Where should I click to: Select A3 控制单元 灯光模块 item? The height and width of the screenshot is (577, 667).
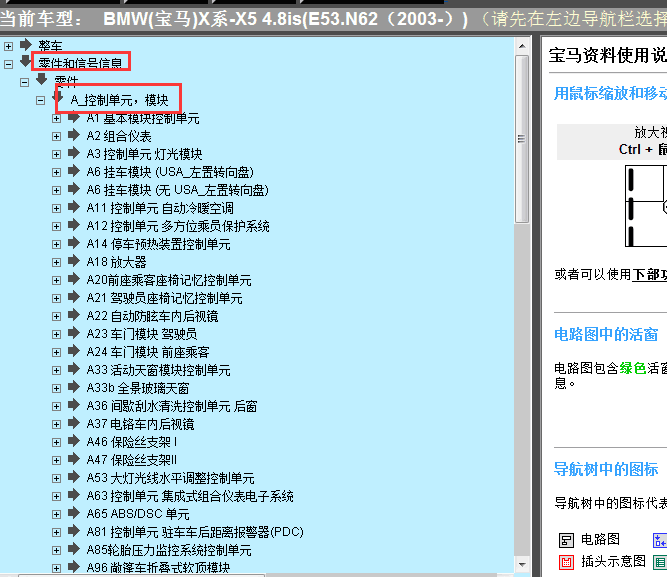[x=144, y=154]
